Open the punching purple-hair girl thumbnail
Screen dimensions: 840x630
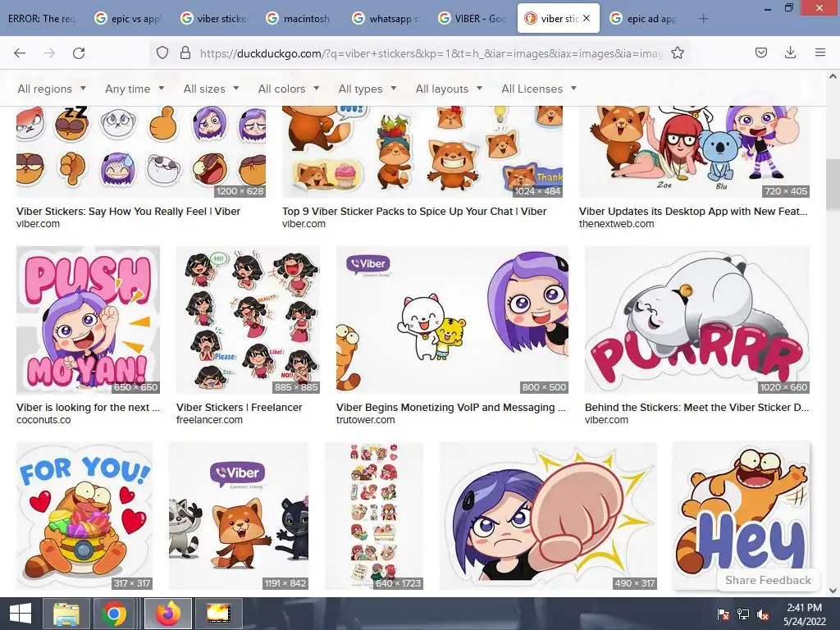coord(548,515)
